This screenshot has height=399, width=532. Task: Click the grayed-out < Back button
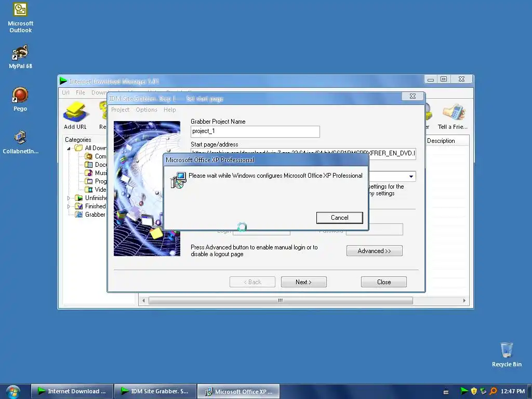[252, 282]
